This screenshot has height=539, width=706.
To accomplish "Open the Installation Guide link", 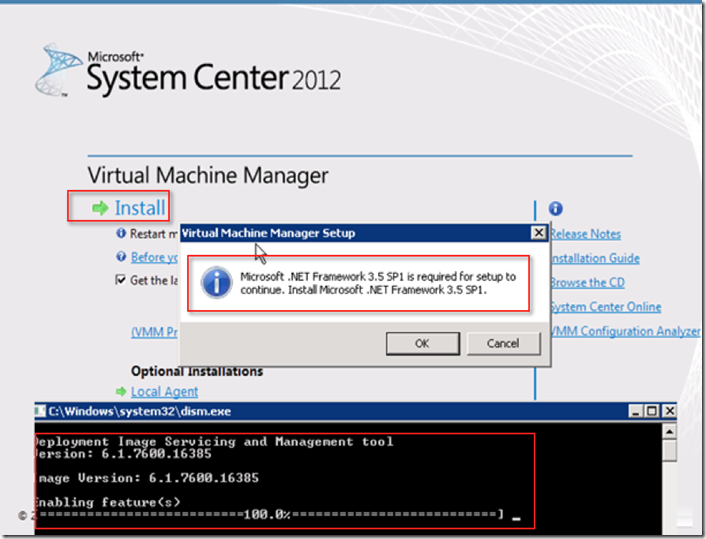I will click(595, 258).
